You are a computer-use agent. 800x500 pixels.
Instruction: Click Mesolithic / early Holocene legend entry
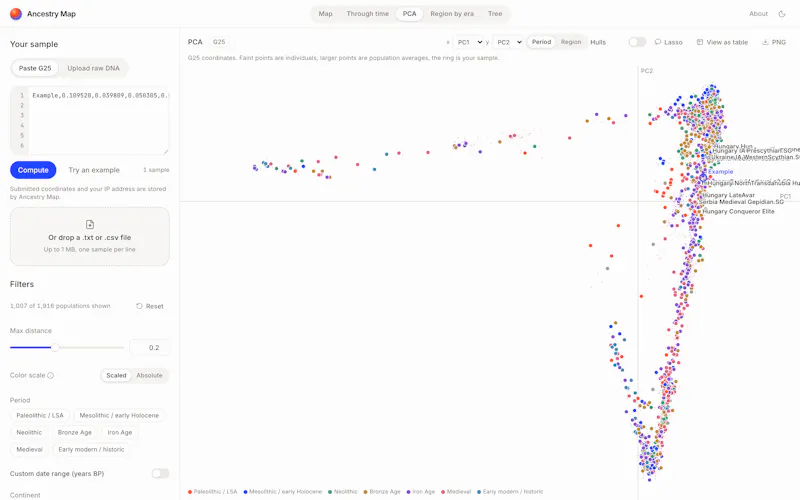click(x=283, y=492)
